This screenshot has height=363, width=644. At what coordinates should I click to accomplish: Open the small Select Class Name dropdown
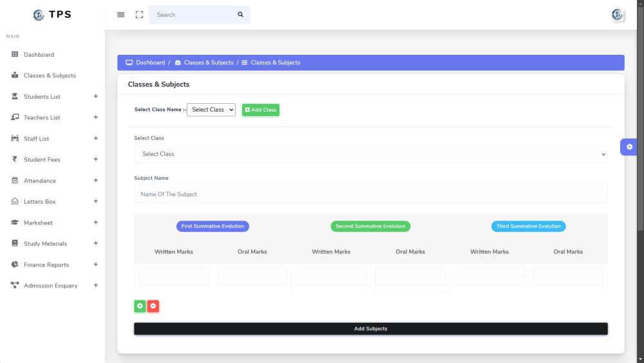tap(211, 110)
